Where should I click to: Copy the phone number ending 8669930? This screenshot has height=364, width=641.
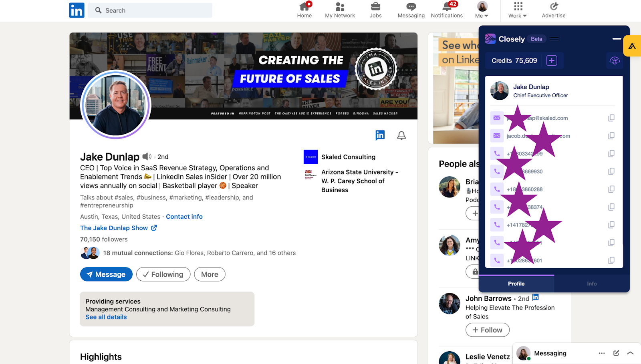click(611, 171)
